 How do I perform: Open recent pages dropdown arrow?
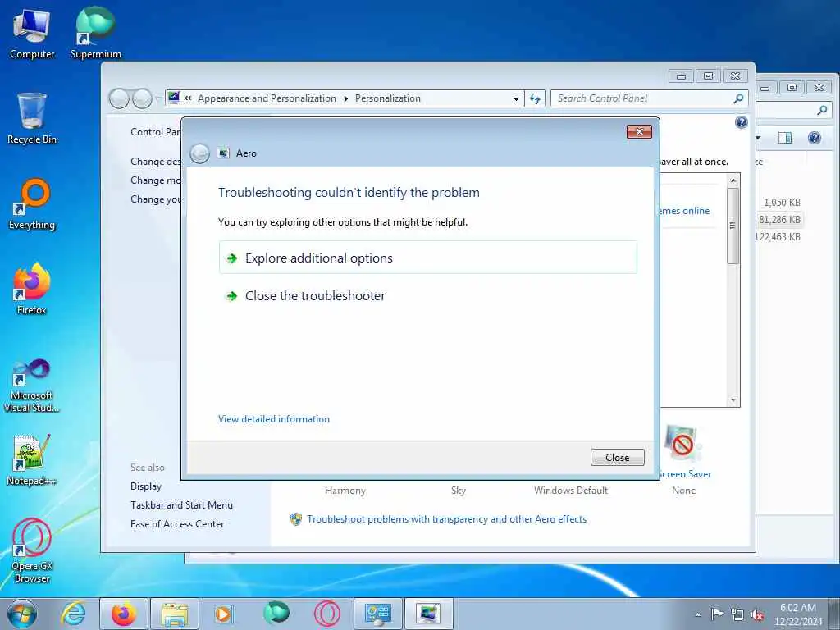pyautogui.click(x=157, y=98)
